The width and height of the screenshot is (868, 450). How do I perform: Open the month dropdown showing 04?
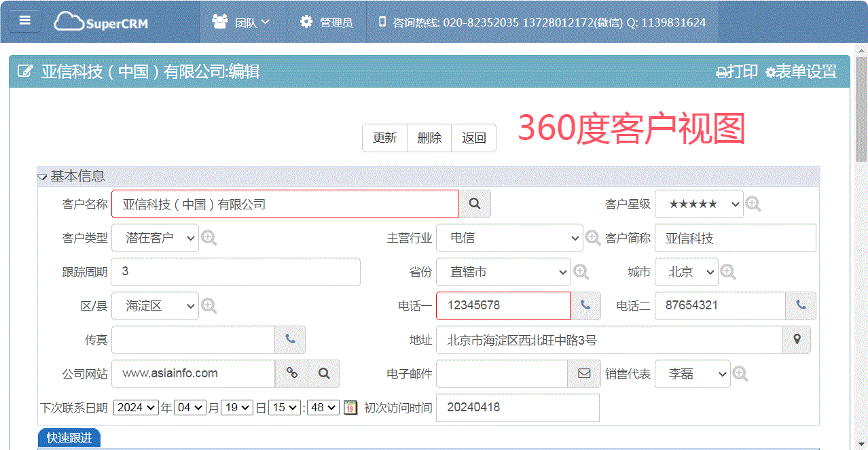(189, 407)
